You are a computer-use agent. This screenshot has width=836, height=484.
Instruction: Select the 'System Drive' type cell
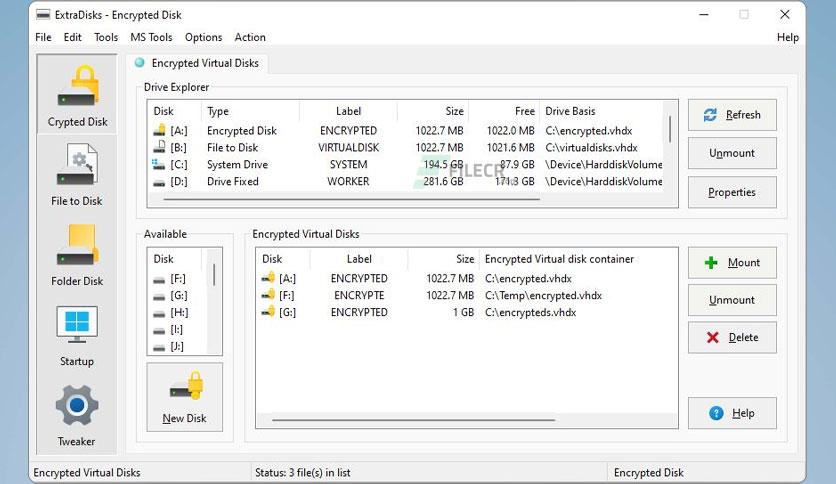[x=237, y=165]
